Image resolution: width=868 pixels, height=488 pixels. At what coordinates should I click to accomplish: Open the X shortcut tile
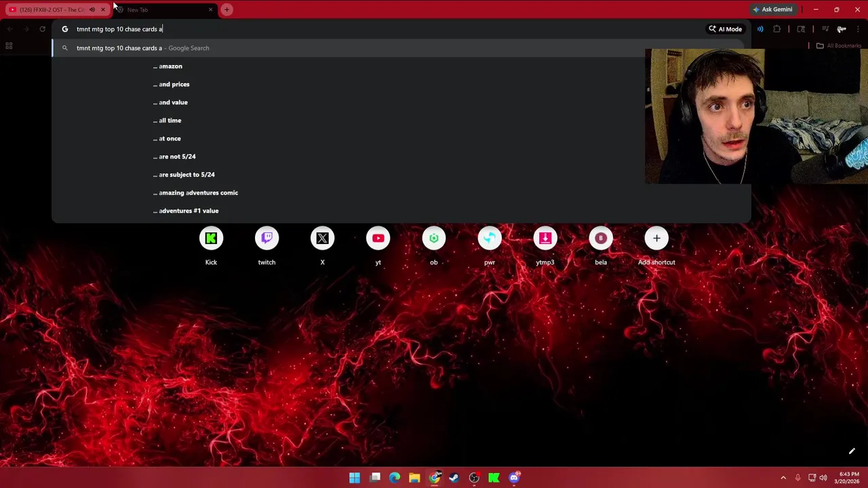[322, 239]
